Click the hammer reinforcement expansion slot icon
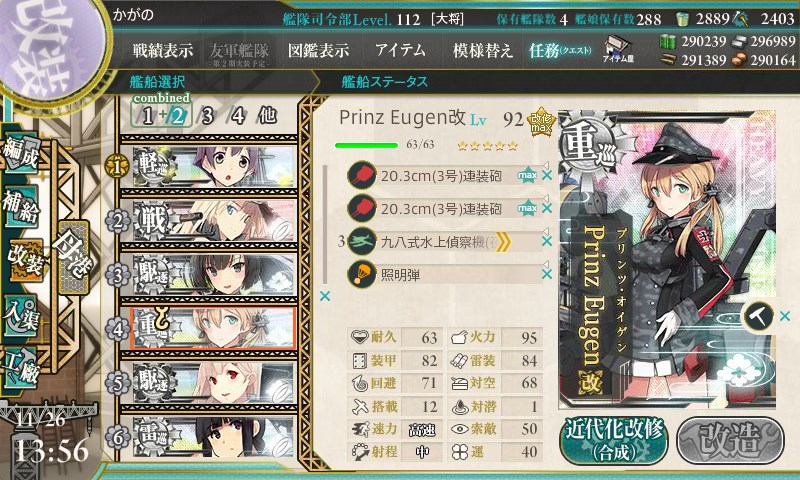This screenshot has height=480, width=800. coord(759,316)
